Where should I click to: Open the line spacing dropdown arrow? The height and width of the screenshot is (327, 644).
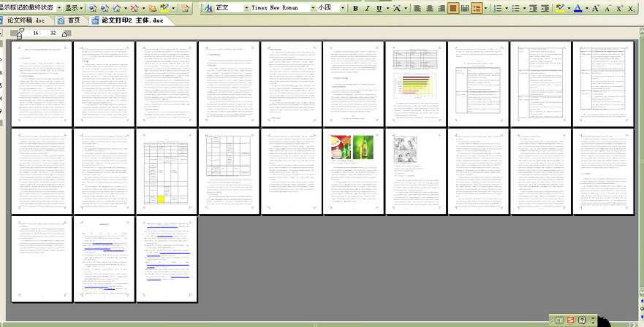coord(486,8)
